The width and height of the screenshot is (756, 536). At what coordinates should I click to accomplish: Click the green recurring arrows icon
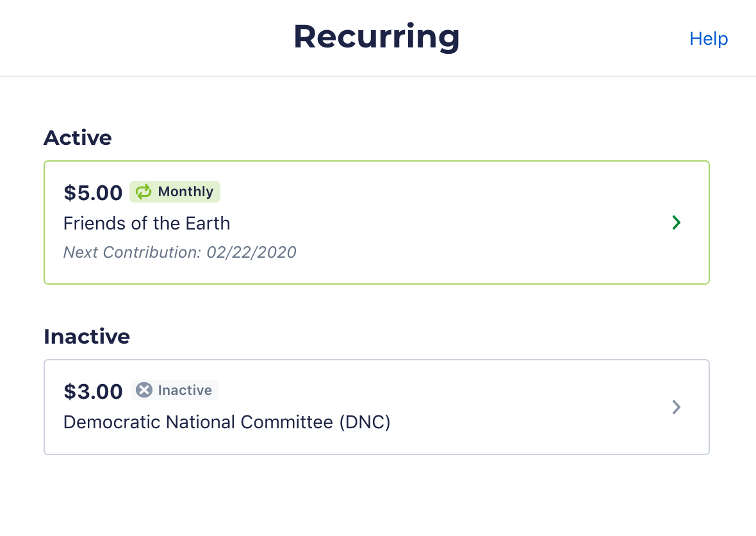[144, 192]
